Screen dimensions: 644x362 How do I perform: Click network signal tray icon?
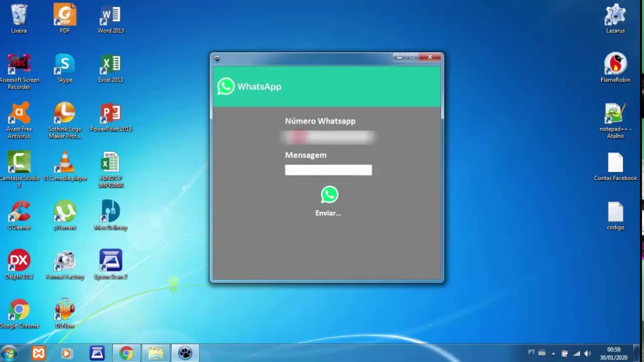[x=576, y=353]
